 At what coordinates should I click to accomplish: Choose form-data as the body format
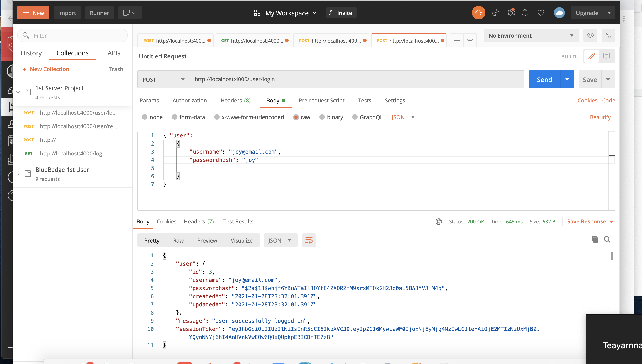(175, 117)
